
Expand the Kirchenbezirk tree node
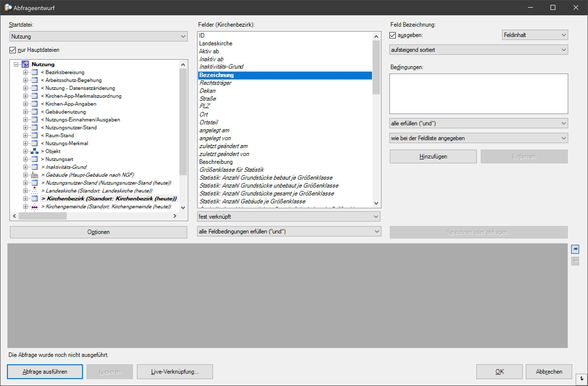tap(25, 199)
